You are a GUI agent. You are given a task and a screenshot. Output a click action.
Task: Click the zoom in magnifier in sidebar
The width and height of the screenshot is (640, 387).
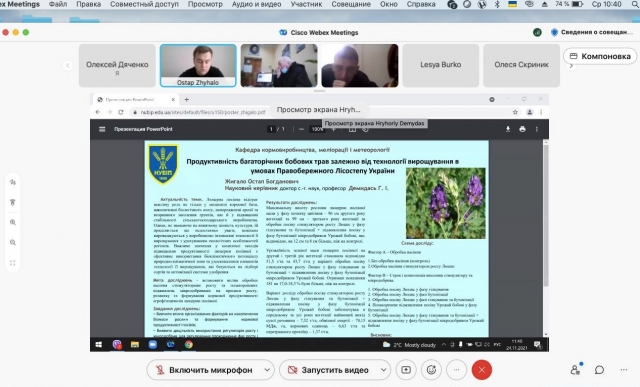[13, 222]
